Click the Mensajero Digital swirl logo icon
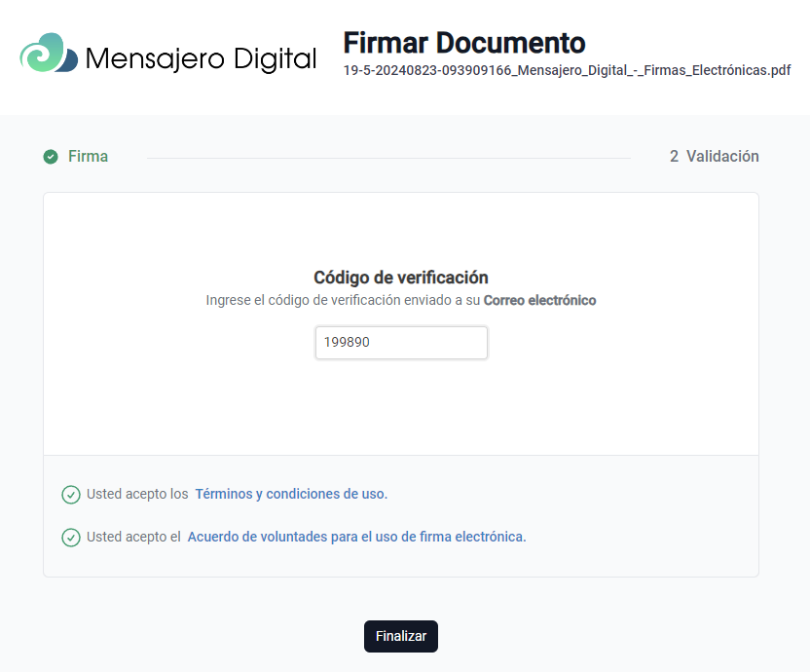Viewport: 810px width, 672px height. pyautogui.click(x=49, y=55)
